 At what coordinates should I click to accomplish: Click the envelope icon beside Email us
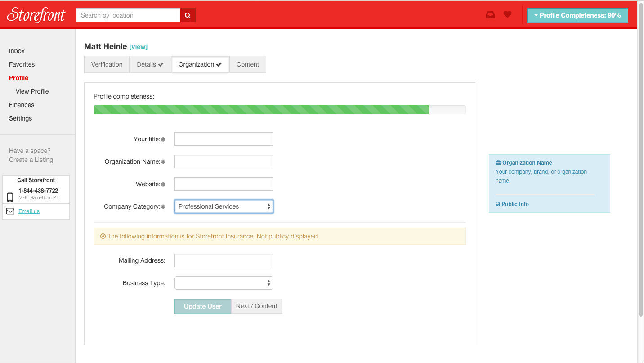pos(10,211)
